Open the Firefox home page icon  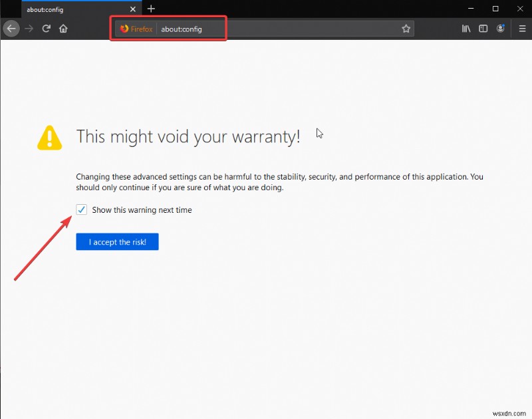63,29
